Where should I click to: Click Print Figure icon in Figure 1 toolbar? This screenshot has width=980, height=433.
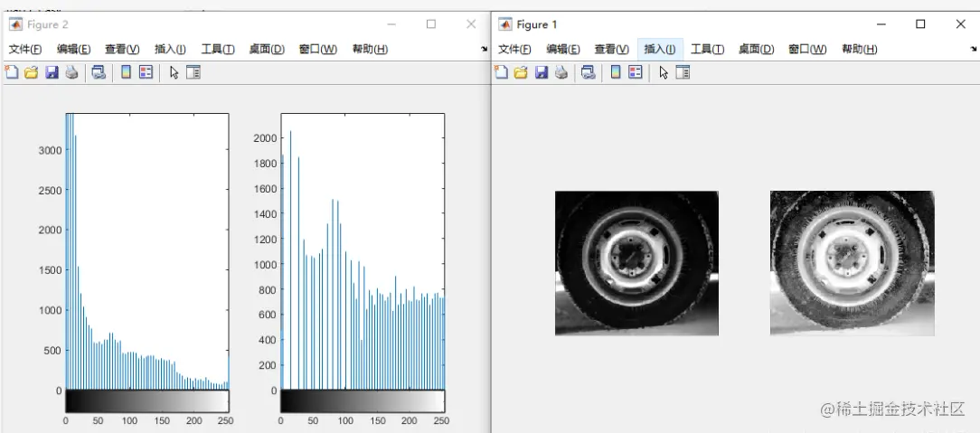(561, 72)
